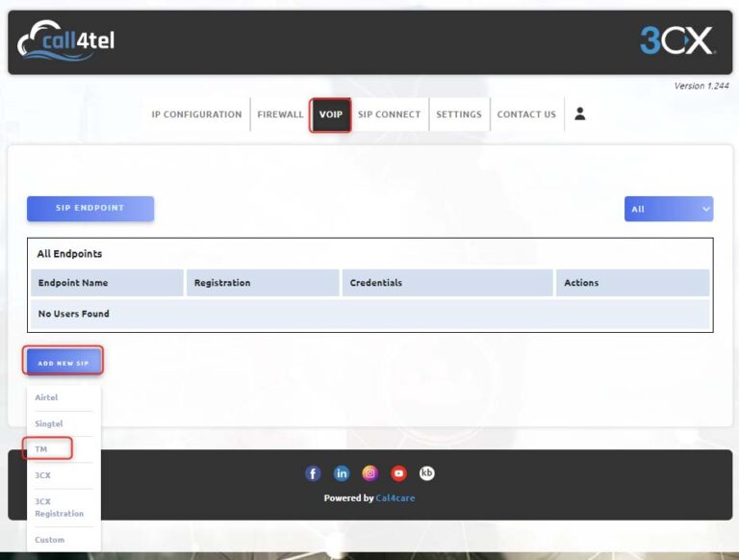Follow the Cal4care link in footer
The height and width of the screenshot is (560, 739).
click(395, 498)
